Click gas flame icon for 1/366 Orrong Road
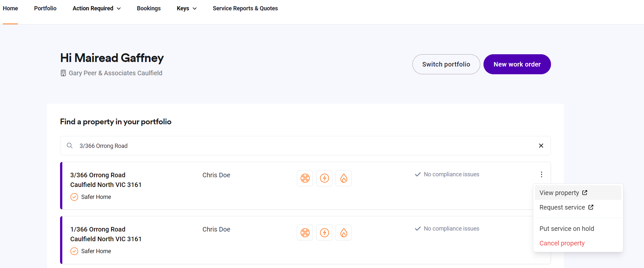This screenshot has width=644, height=268. pos(344,232)
